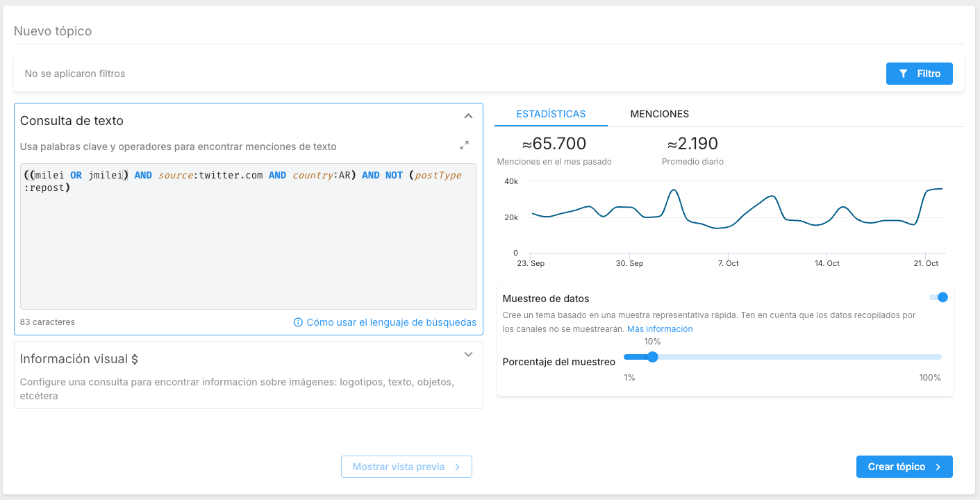Open the Más información link
Screen dimensions: 980x500
660,329
